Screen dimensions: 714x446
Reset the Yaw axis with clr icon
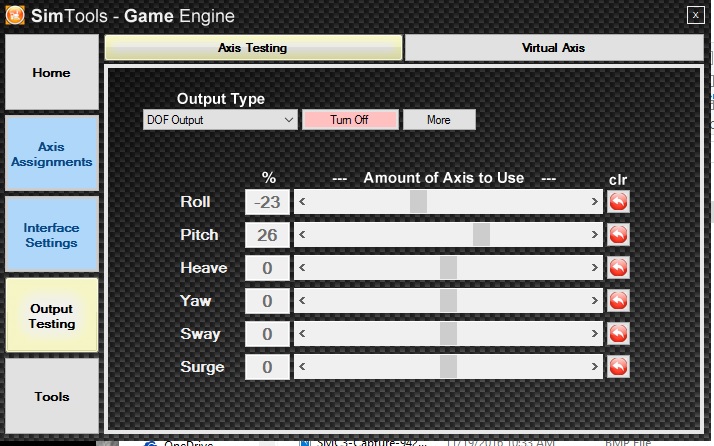(618, 301)
